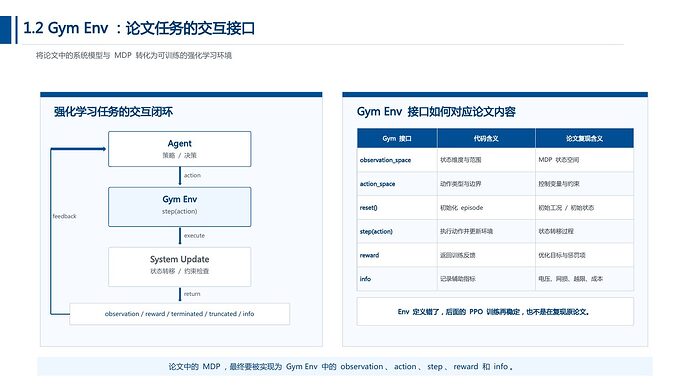The image size is (690, 388).
Task: Click the '论文复现含义' table header
Action: [584, 139]
